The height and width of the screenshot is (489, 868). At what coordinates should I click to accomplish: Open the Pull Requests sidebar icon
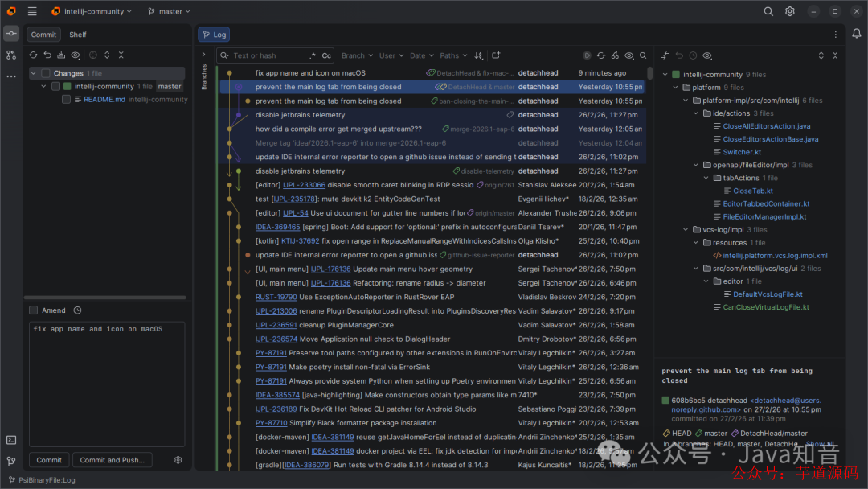coord(11,55)
